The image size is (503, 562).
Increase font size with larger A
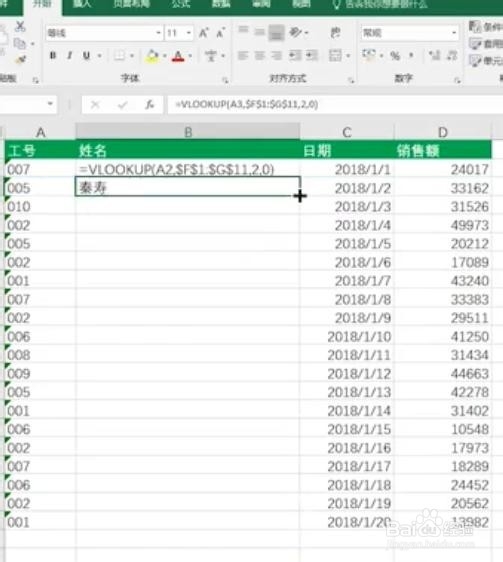tap(203, 33)
